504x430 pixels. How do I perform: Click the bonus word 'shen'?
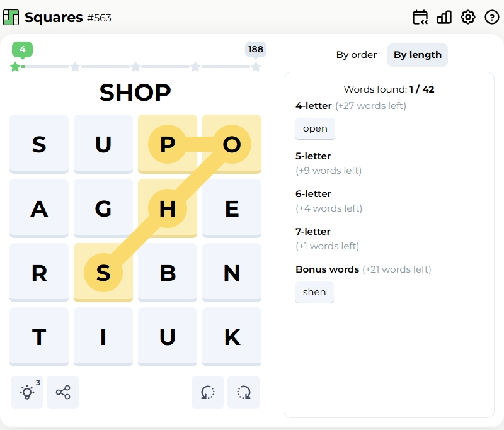click(314, 292)
